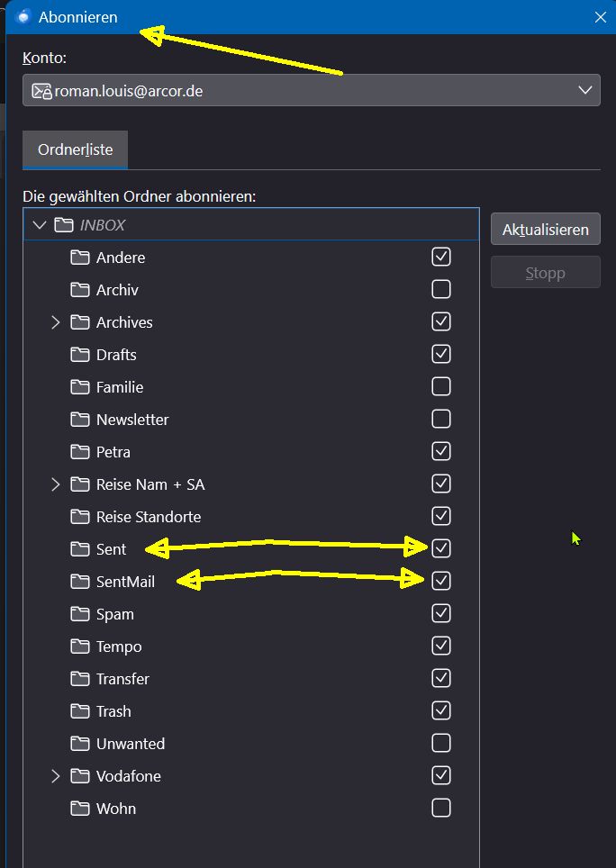Uncheck the Drafts subscription checkbox
Screen dimensions: 616x868
click(x=441, y=354)
